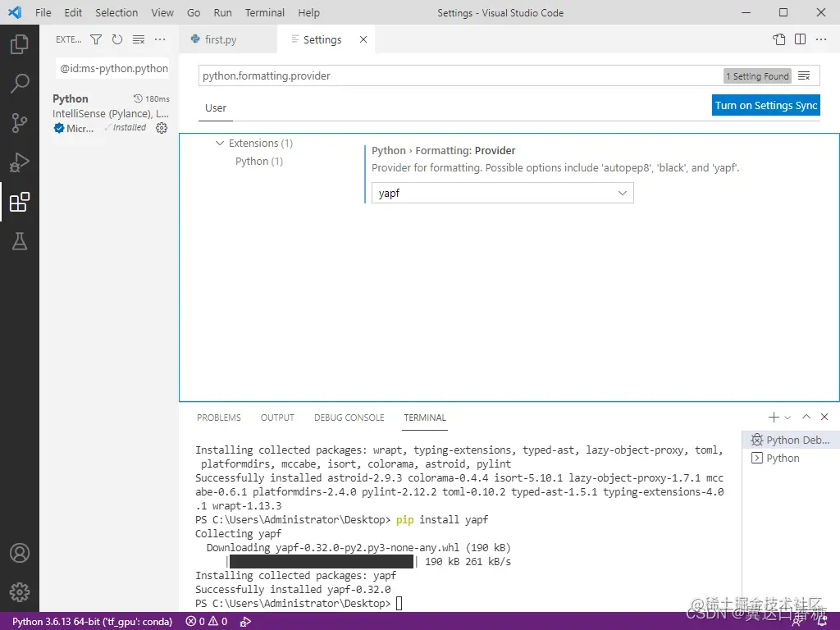The width and height of the screenshot is (840, 630).
Task: Switch to the first.py editor tab
Action: 229,39
